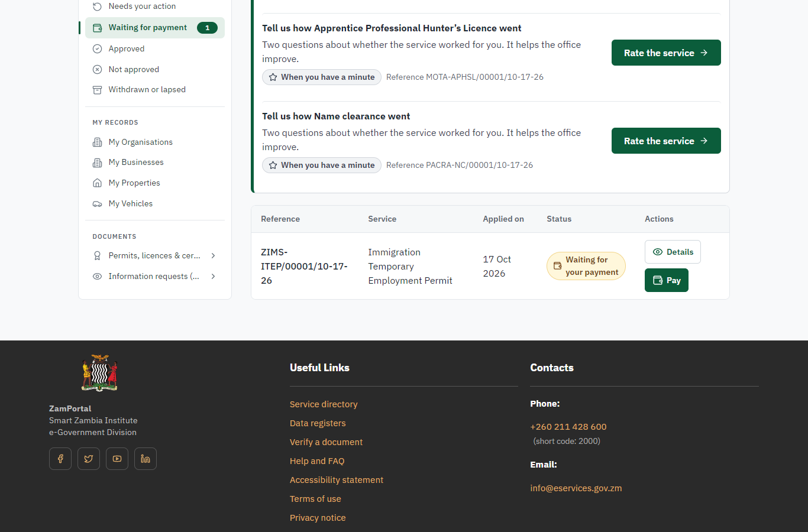Click the Reference column header
808x532 pixels.
pos(280,219)
